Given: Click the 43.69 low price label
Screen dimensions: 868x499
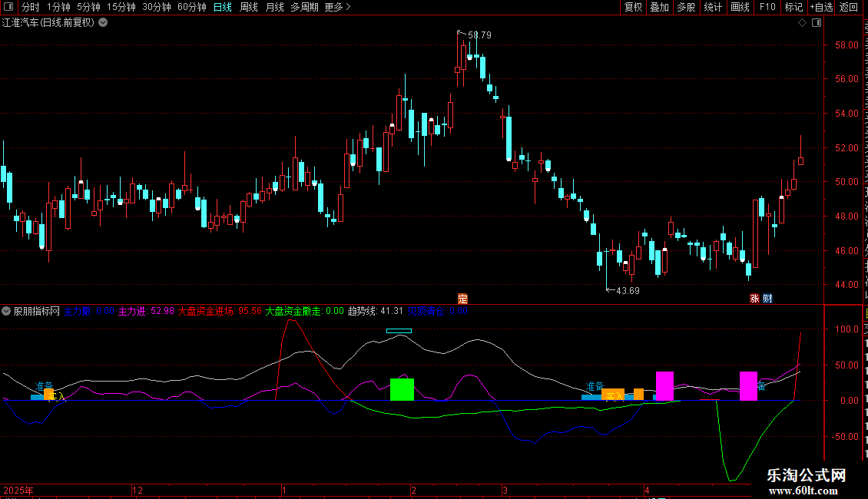Looking at the screenshot, I should coord(628,290).
